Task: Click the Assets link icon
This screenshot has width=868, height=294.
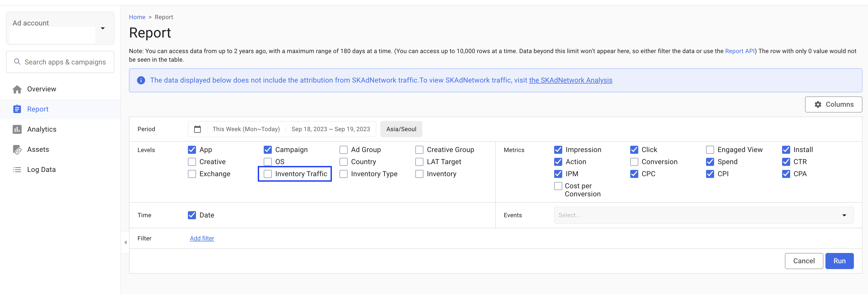Action: 17,150
